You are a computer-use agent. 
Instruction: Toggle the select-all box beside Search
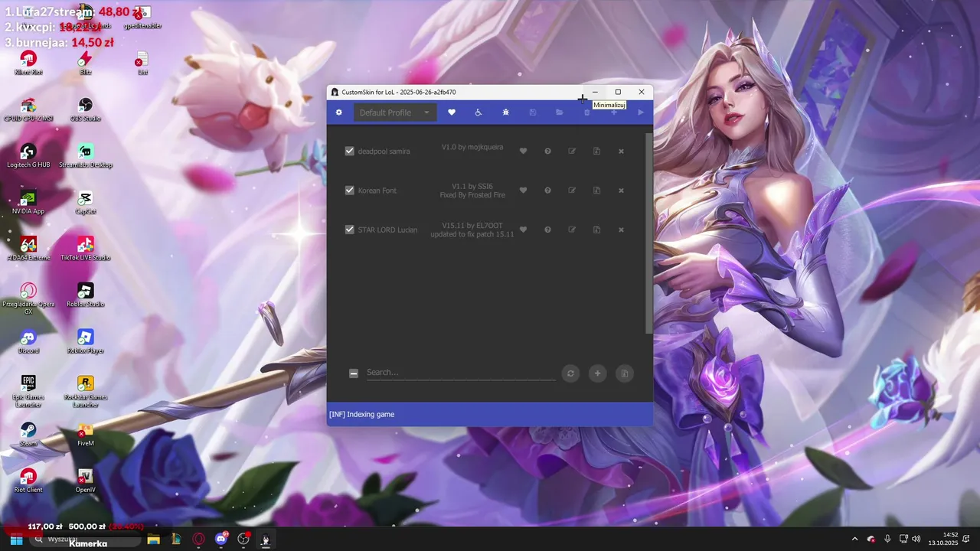[354, 373]
